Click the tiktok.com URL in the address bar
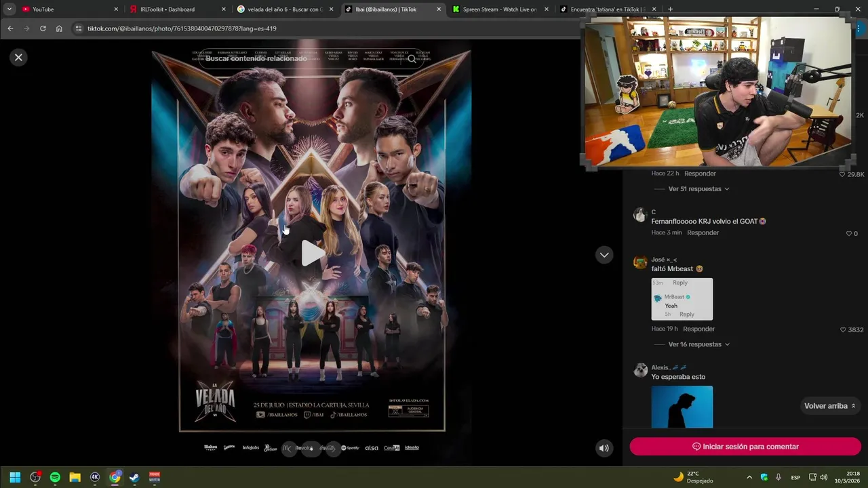This screenshot has width=868, height=488. (182, 28)
